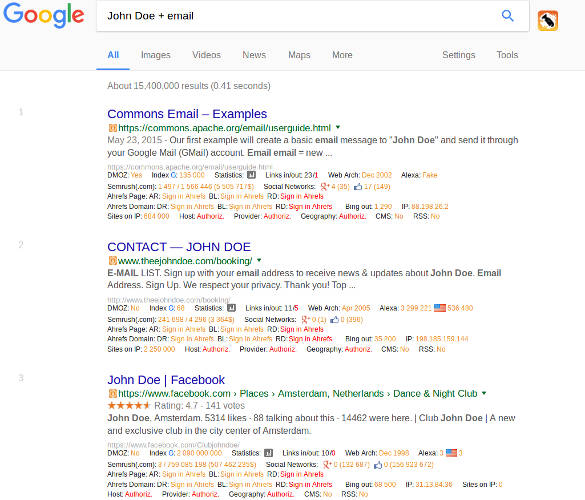
Task: Expand dropdown arrow next to commons.apache.org URL
Action: click(338, 127)
